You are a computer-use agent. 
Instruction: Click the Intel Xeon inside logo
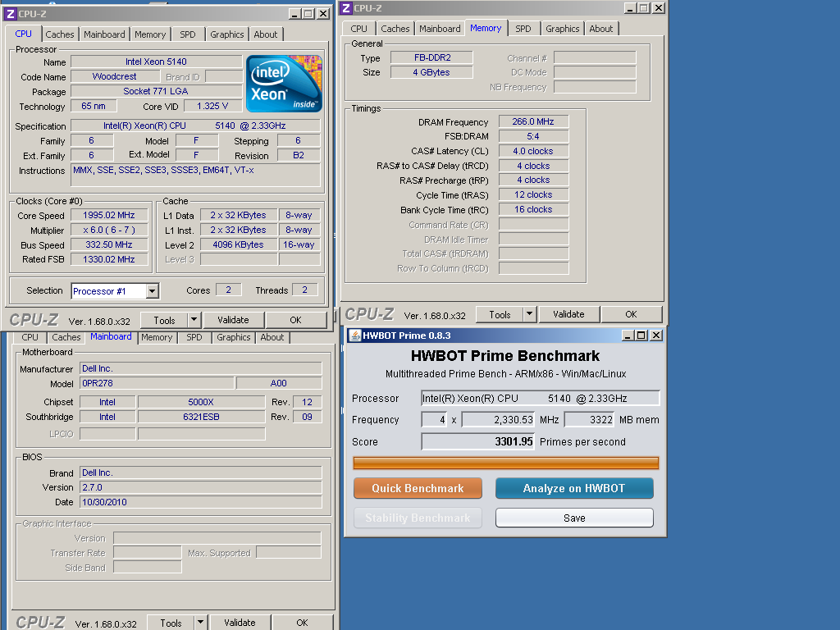pyautogui.click(x=284, y=84)
